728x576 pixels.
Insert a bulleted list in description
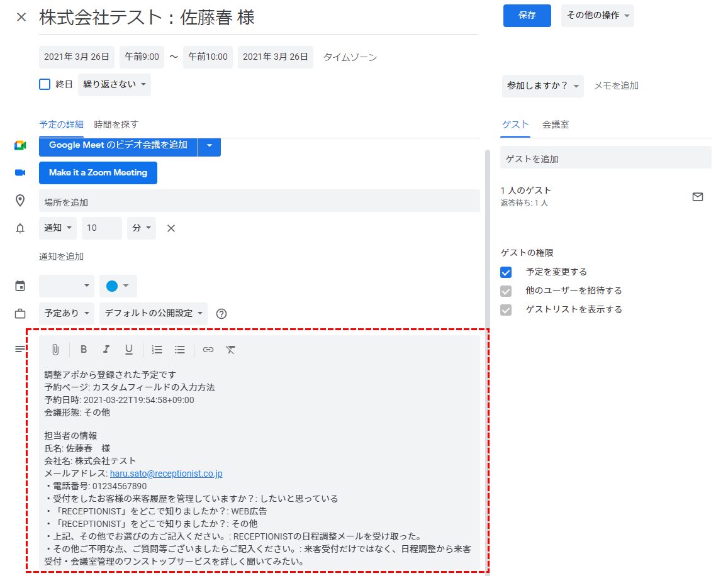click(180, 350)
